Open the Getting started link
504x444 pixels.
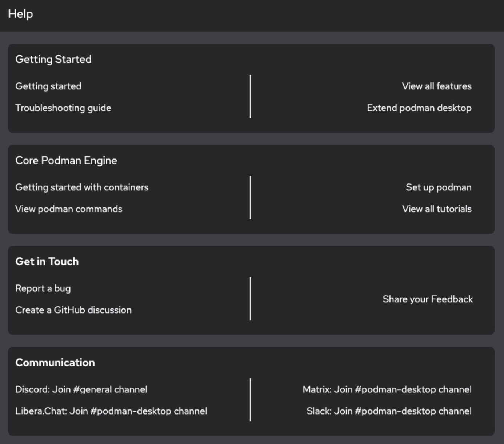(x=48, y=86)
